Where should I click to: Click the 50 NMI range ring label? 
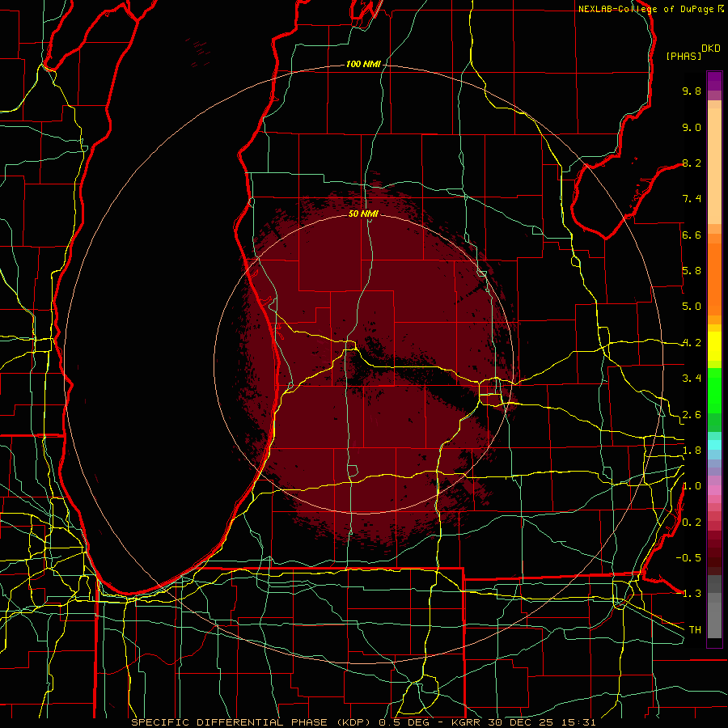[363, 214]
